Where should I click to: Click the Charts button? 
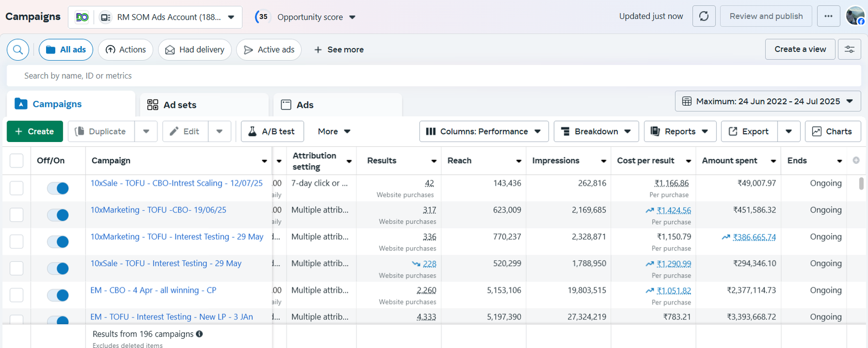click(833, 131)
